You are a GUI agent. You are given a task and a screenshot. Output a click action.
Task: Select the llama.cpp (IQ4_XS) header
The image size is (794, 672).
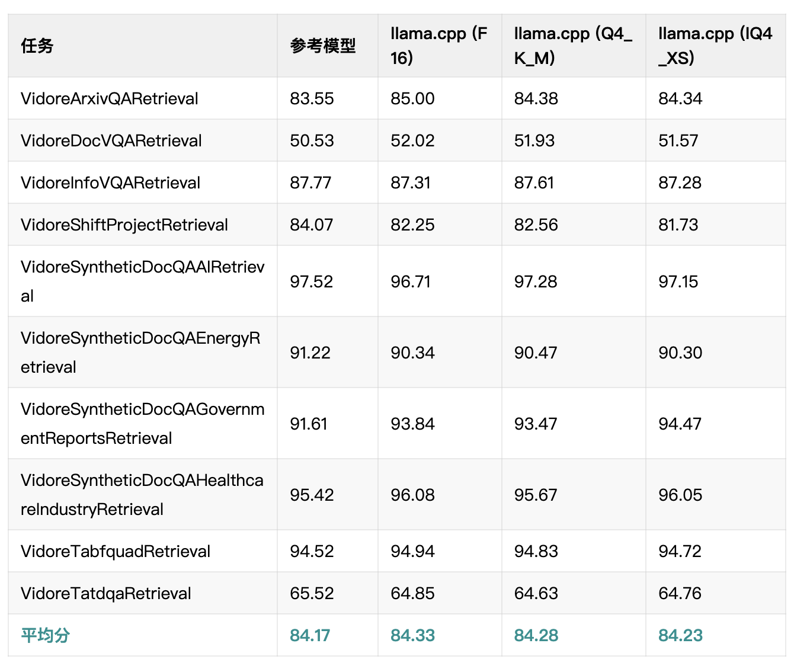715,46
